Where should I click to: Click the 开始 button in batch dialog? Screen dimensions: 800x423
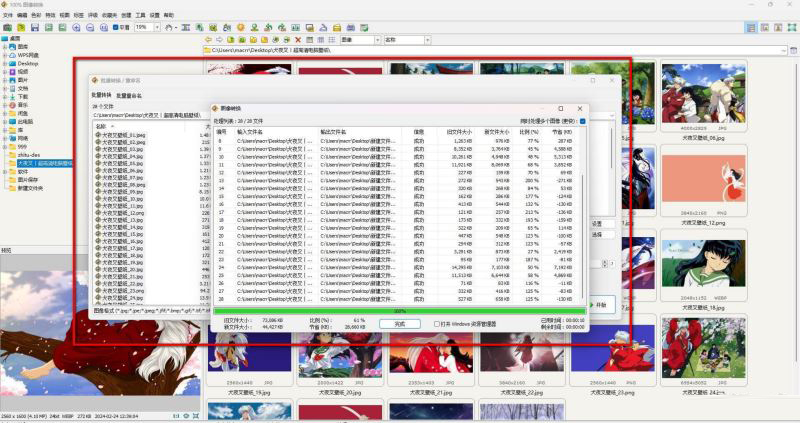tap(600, 305)
